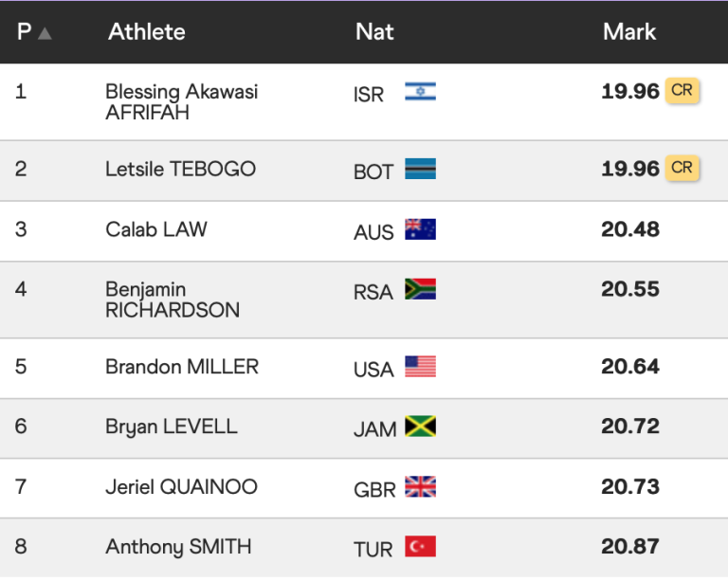Click the Turkey flag icon

click(x=420, y=547)
